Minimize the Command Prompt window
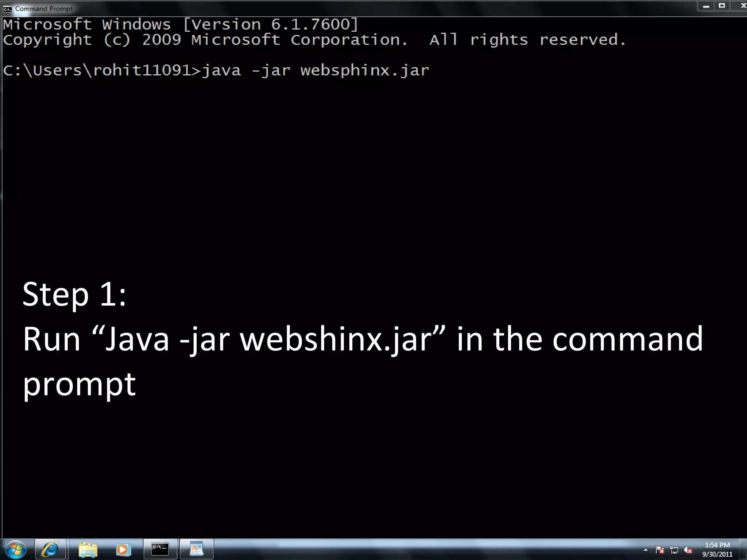 [x=706, y=6]
